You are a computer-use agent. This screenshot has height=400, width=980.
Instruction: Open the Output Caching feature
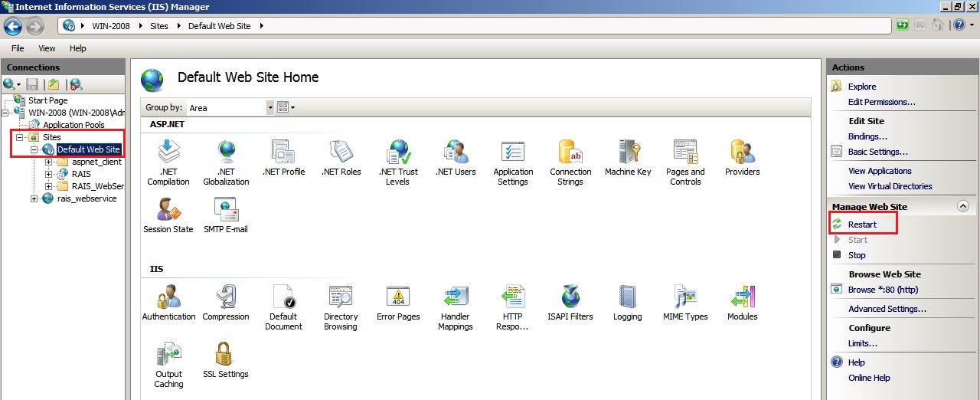tap(168, 365)
